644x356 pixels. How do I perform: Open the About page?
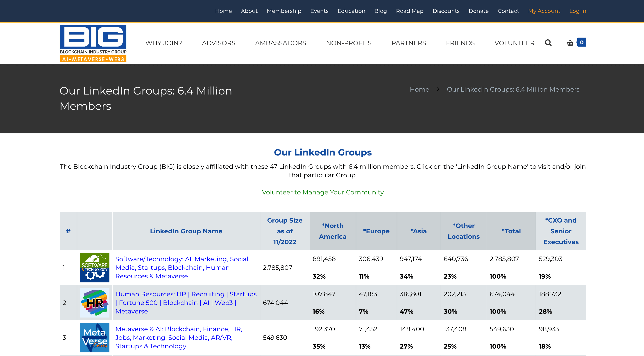pos(249,11)
